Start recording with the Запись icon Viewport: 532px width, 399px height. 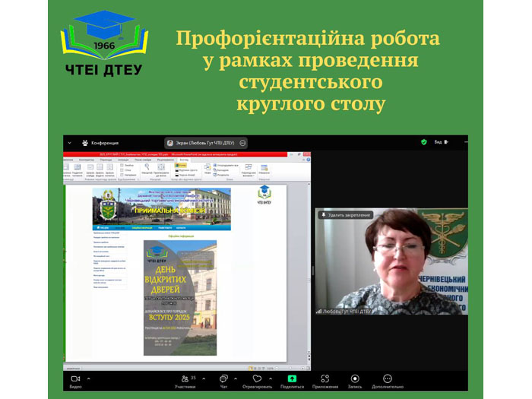coord(355,378)
